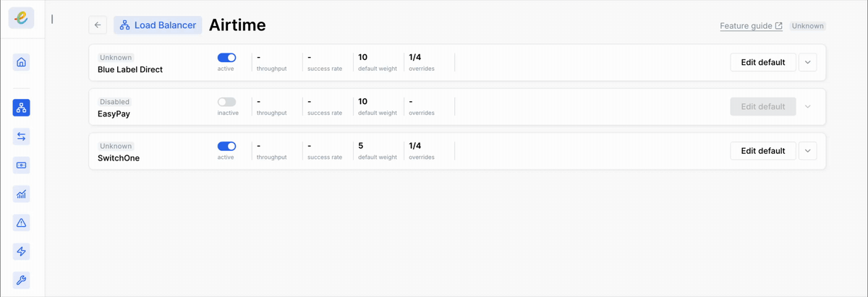Select the Load Balancer network icon in sidebar
The height and width of the screenshot is (297, 868).
point(22,108)
